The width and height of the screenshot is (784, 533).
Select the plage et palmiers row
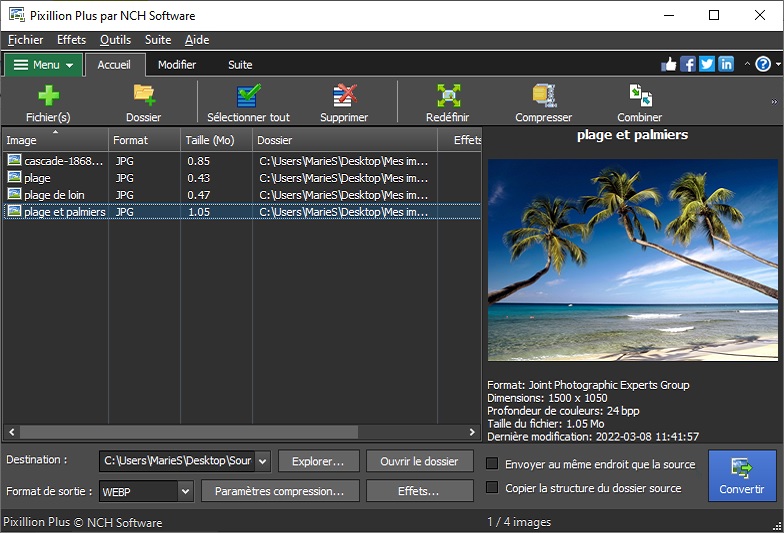click(242, 212)
